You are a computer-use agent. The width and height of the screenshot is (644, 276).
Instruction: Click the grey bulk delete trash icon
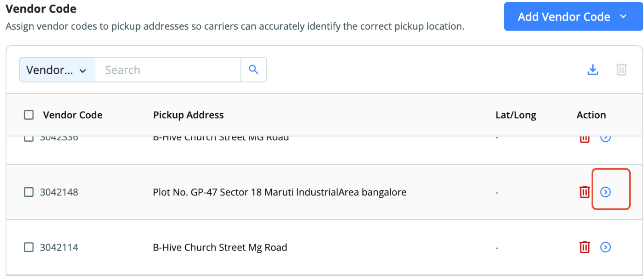621,70
